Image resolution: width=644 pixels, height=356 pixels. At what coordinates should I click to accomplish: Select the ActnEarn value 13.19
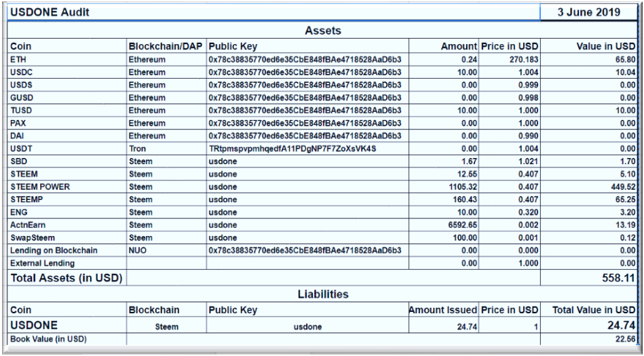coord(588,225)
